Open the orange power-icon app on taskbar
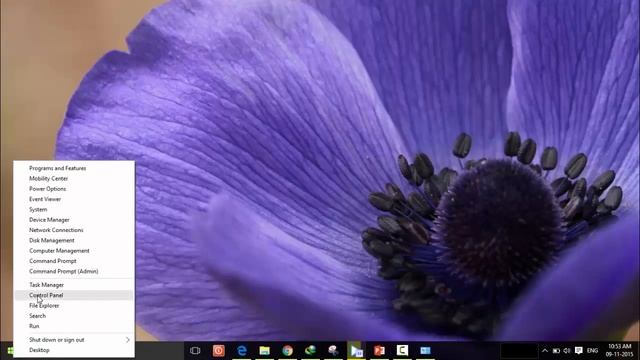640x360 pixels. (219, 351)
